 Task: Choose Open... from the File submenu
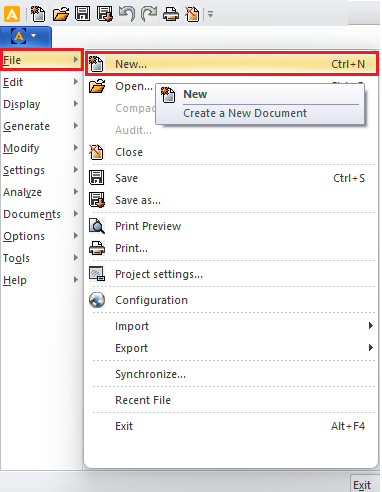[134, 86]
